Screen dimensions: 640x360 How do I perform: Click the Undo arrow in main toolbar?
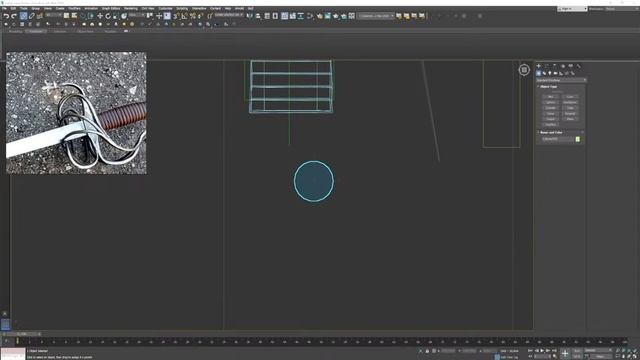6,16
